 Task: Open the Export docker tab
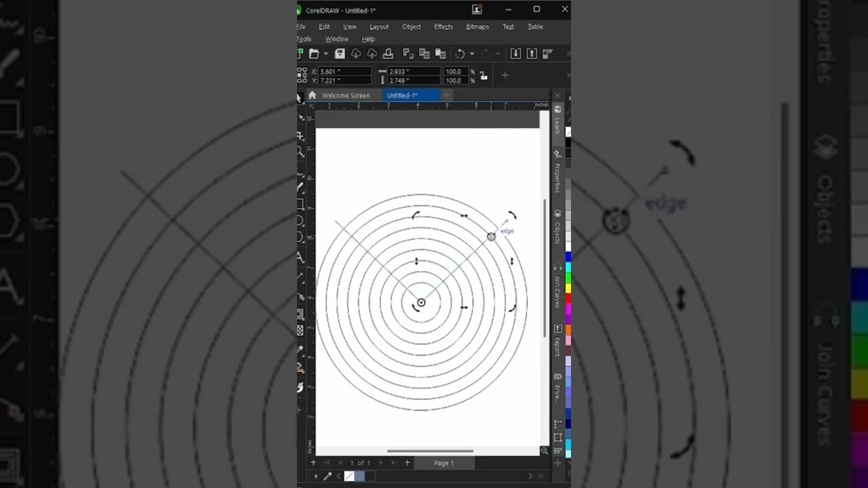tap(557, 341)
